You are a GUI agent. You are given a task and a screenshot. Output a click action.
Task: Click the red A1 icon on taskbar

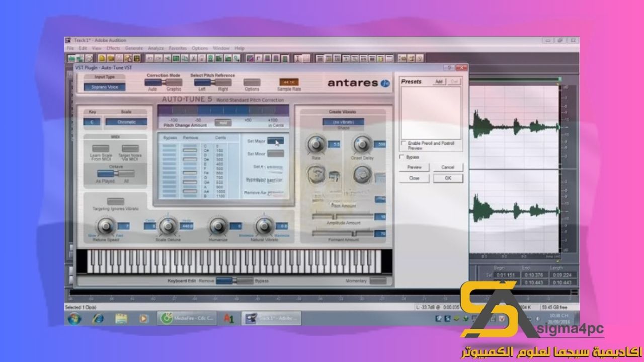[229, 318]
